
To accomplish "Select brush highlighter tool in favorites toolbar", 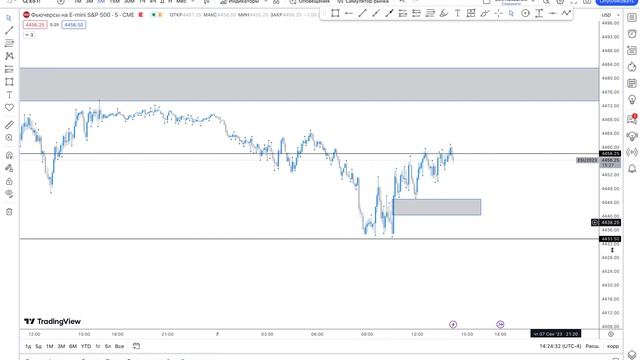I will [x=444, y=13].
